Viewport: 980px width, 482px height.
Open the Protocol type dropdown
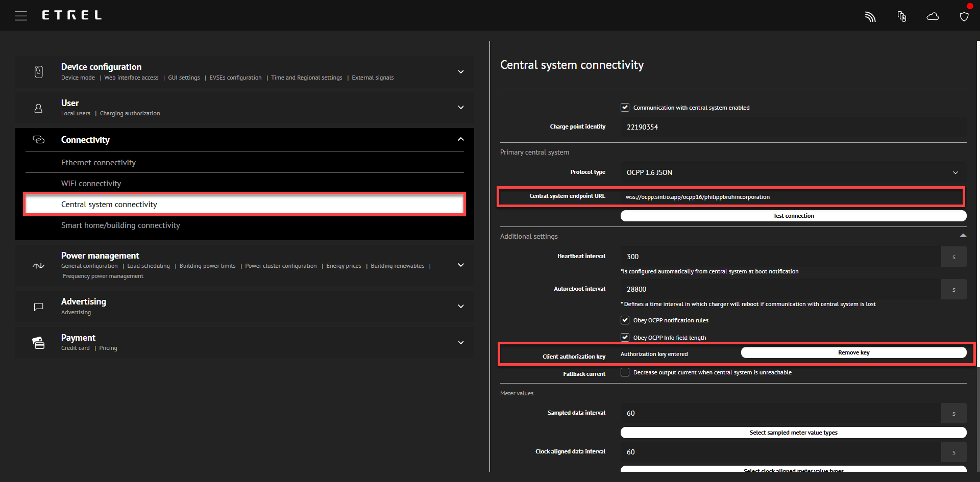point(793,172)
